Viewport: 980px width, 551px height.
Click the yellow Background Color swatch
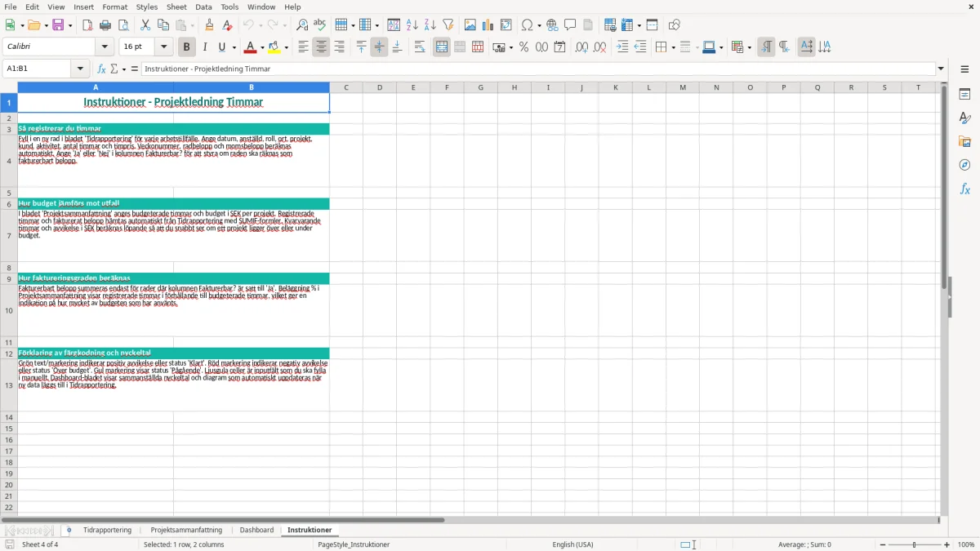click(274, 47)
